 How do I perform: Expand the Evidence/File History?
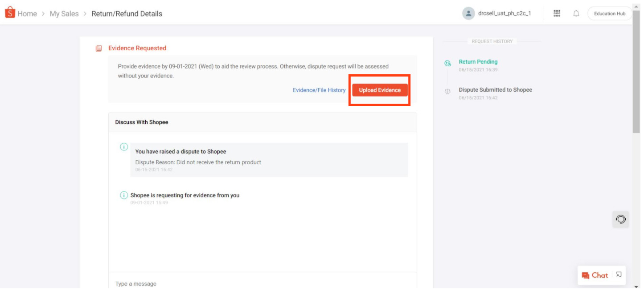[319, 90]
